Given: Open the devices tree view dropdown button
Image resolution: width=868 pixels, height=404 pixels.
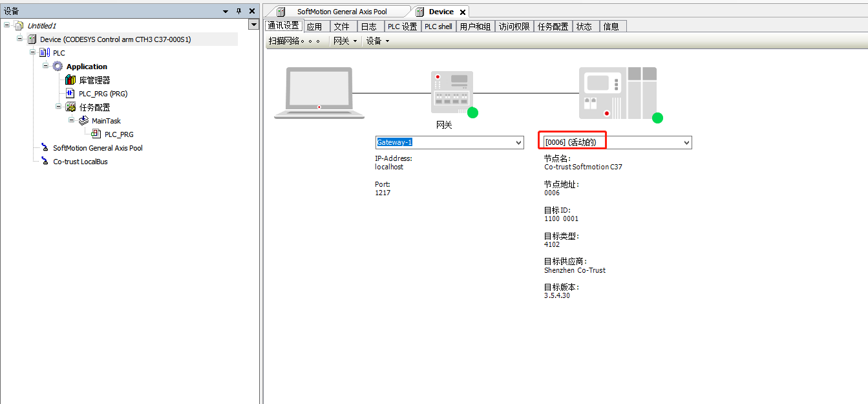Looking at the screenshot, I should [253, 25].
